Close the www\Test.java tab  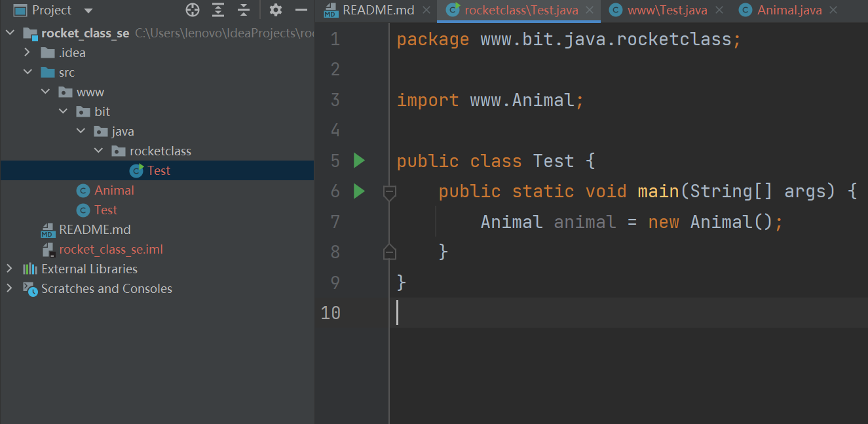[x=719, y=10]
